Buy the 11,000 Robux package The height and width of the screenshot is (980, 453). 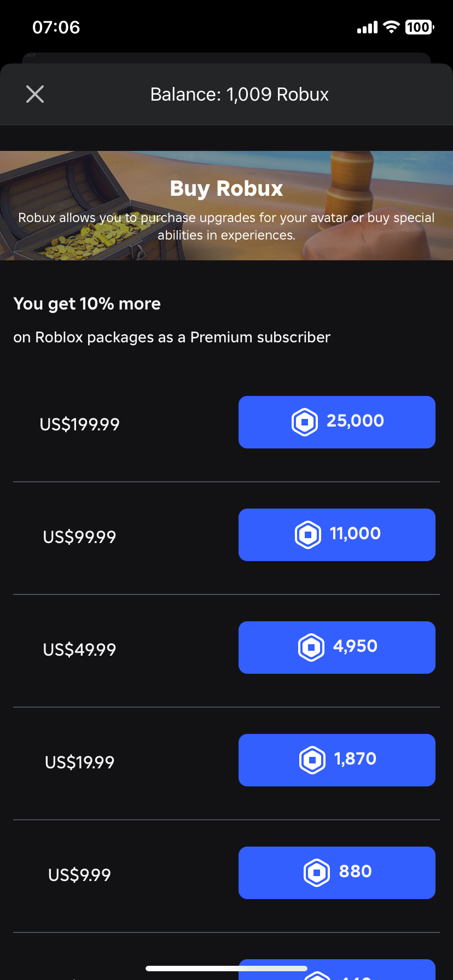coord(337,535)
